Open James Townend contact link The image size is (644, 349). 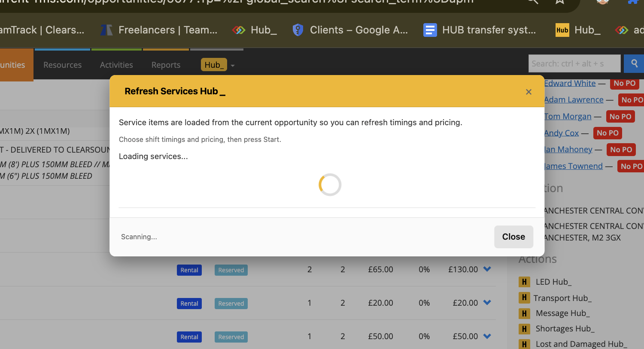573,166
